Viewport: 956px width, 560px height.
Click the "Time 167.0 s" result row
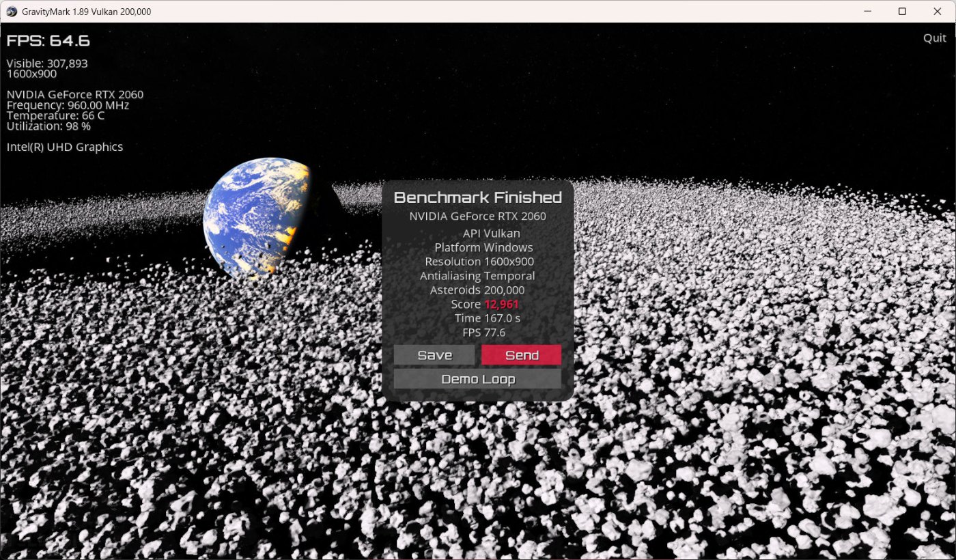pyautogui.click(x=488, y=319)
